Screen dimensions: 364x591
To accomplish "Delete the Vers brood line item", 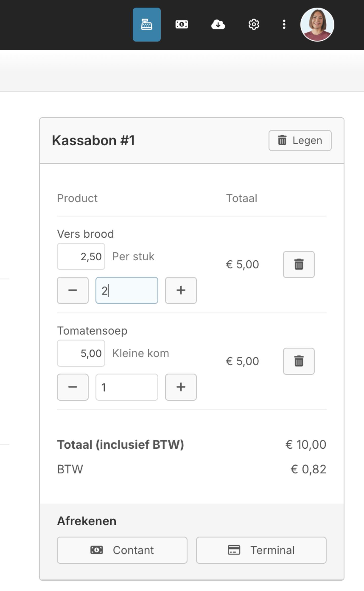I will 299,264.
